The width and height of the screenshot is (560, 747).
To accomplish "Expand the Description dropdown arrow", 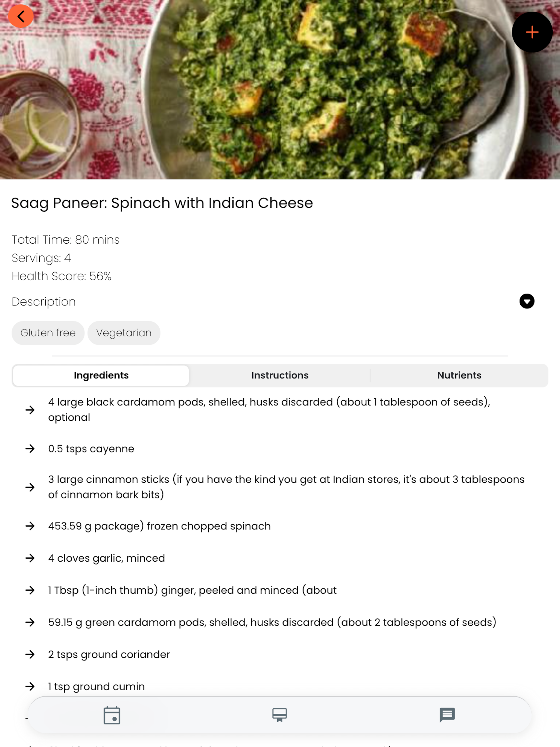I will [x=527, y=301].
